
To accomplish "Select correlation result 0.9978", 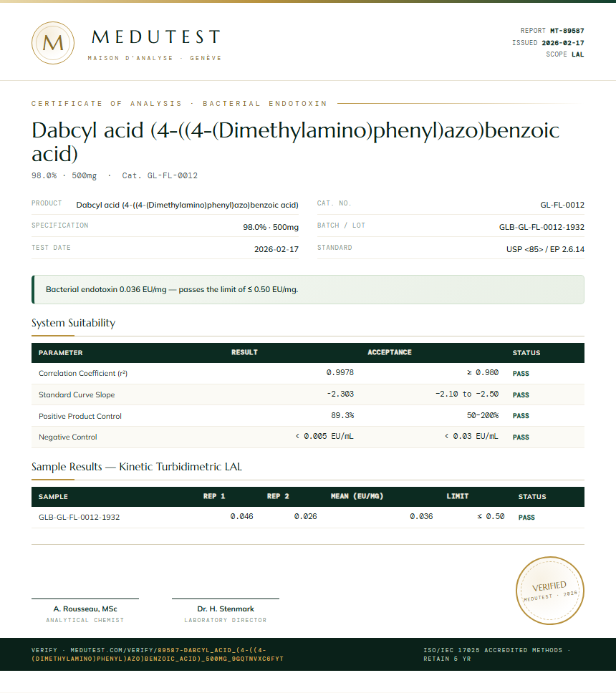I will pyautogui.click(x=340, y=372).
